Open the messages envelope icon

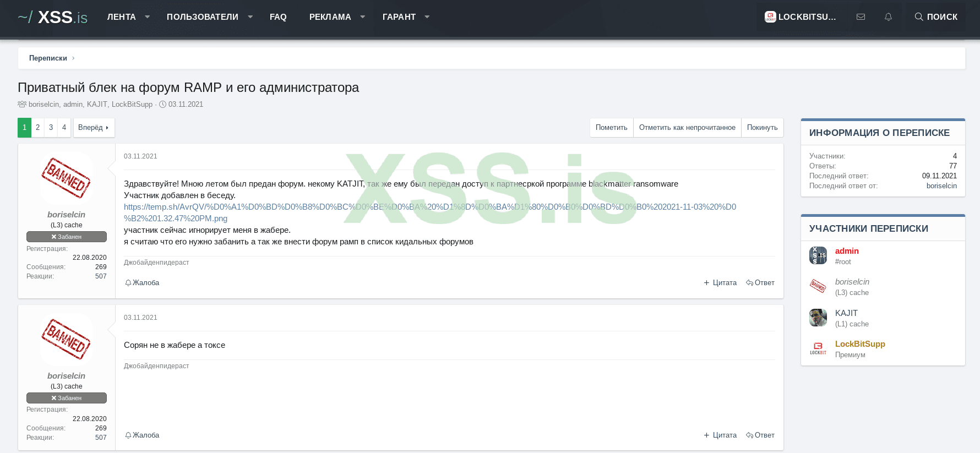pyautogui.click(x=861, y=17)
